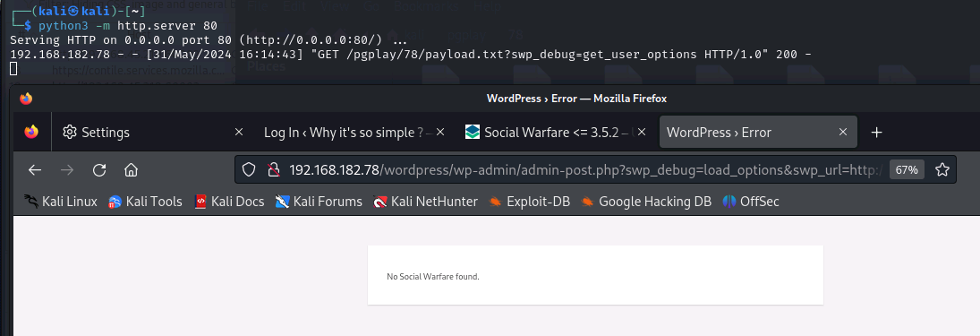The width and height of the screenshot is (980, 336).
Task: Open the Kali Linux bookmark
Action: coord(61,202)
